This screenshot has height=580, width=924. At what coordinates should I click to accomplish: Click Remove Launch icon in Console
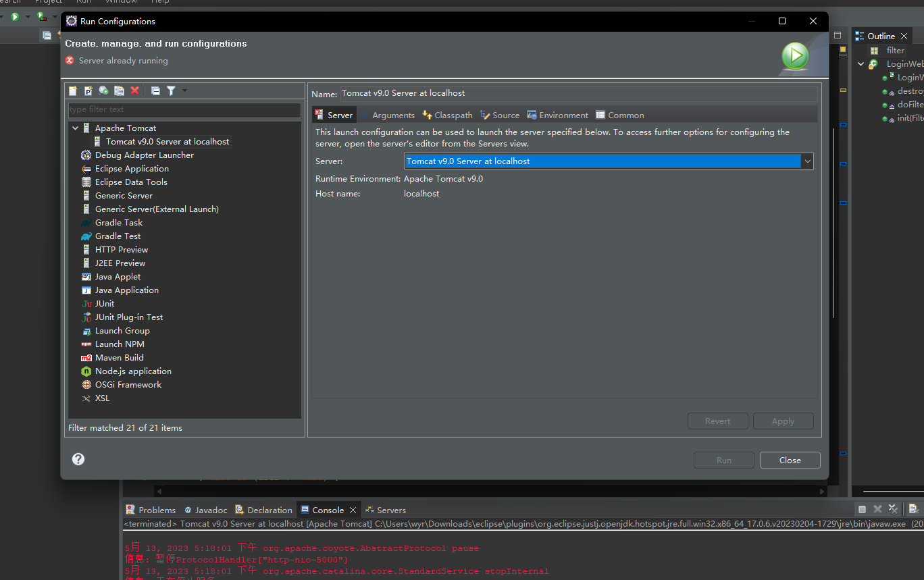(x=877, y=509)
